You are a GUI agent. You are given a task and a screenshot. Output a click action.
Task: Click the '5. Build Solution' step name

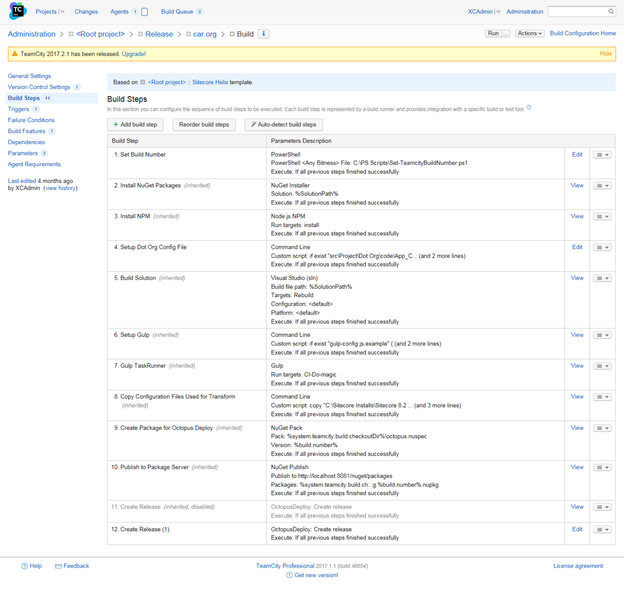[x=135, y=278]
